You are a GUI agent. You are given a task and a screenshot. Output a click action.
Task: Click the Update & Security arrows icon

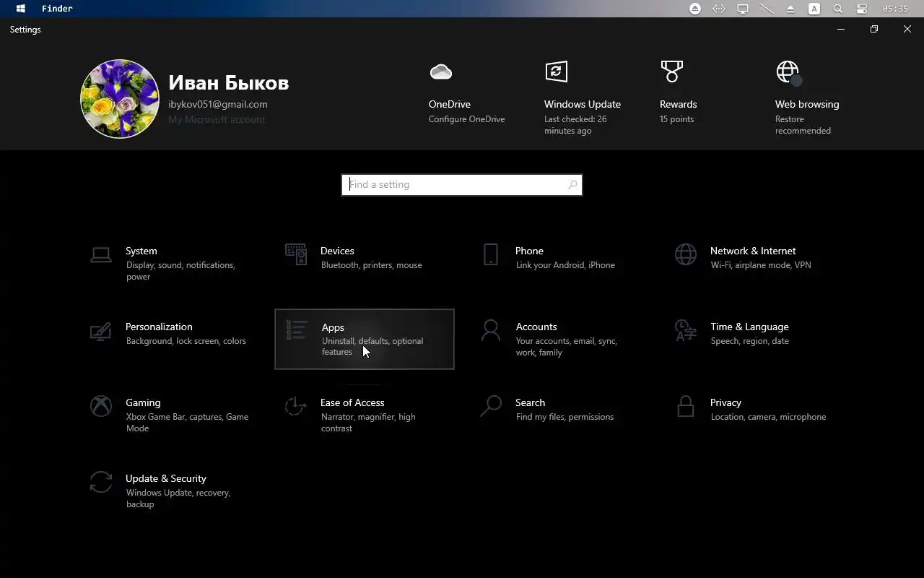click(100, 482)
